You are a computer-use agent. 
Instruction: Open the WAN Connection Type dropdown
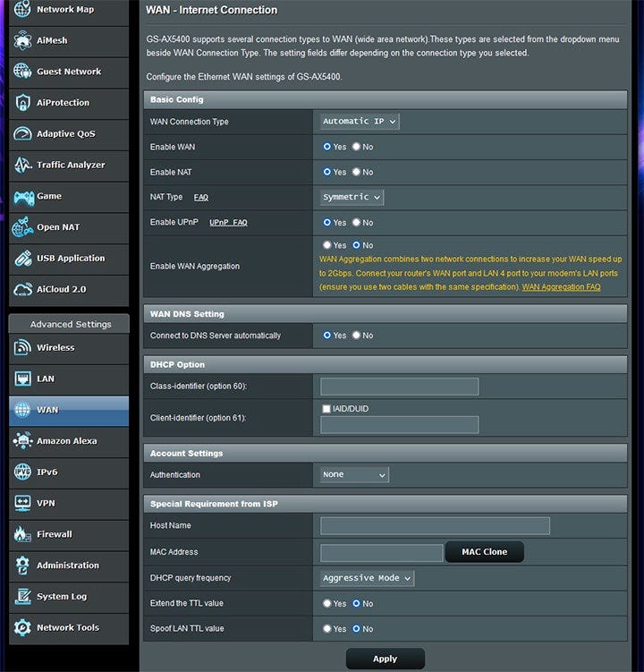[x=360, y=122]
